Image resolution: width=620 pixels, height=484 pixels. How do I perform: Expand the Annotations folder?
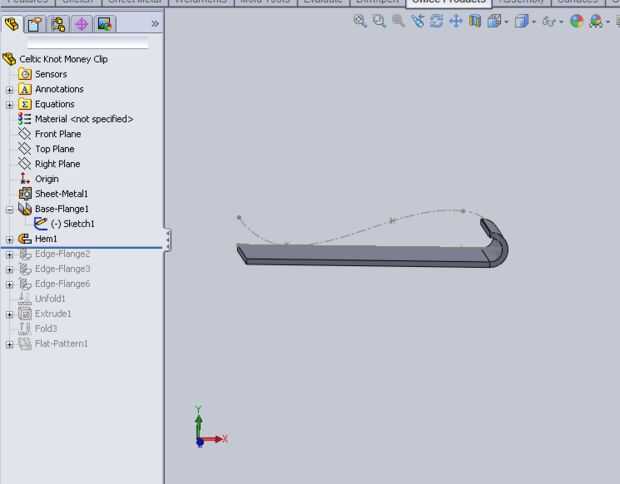[x=9, y=90]
